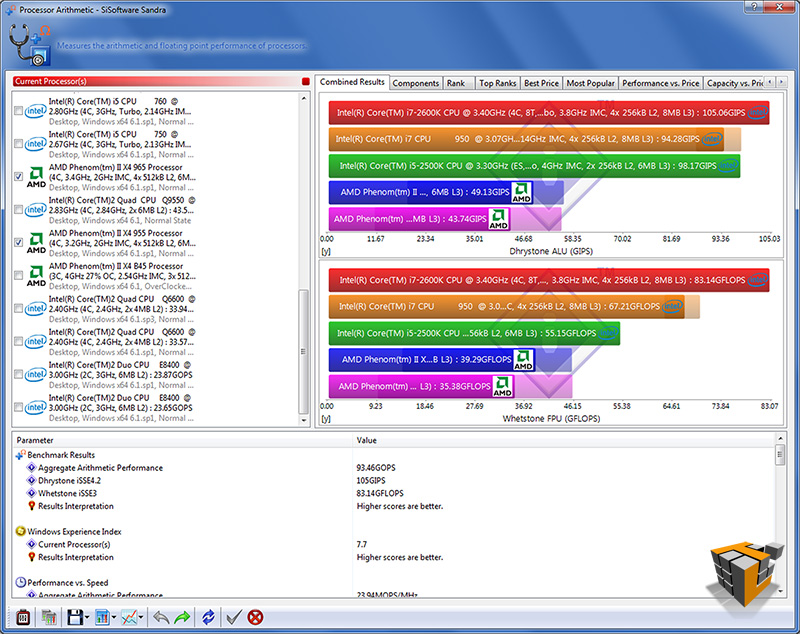Click the blue refresh results icon

208,617
